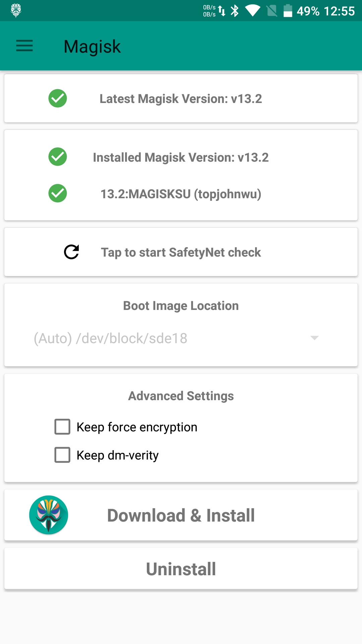Tap the Magisk title in the app bar
The height and width of the screenshot is (644, 362).
point(92,46)
